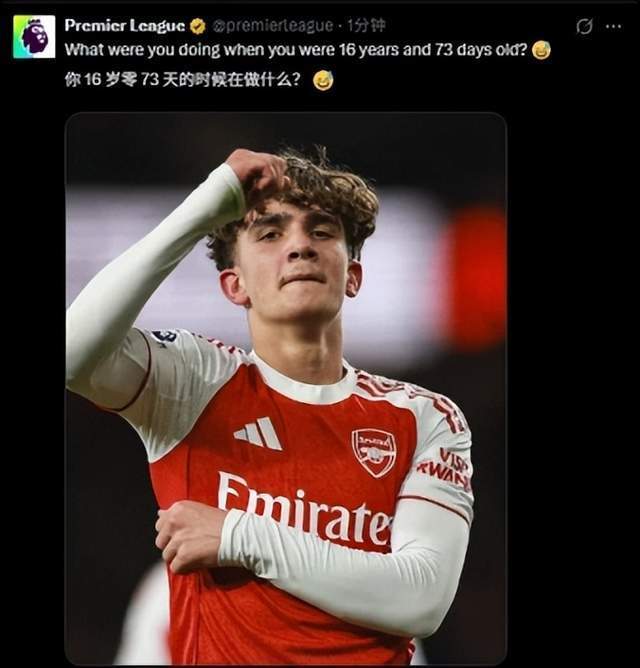Click the circular slash icon beside more options
This screenshot has width=640, height=668.
584,26
